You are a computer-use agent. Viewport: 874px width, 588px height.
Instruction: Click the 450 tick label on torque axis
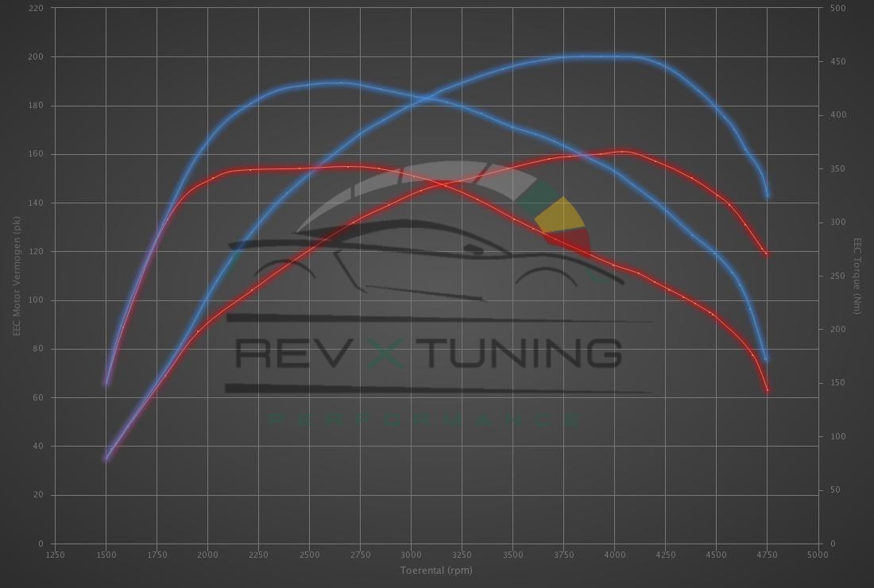coord(837,62)
